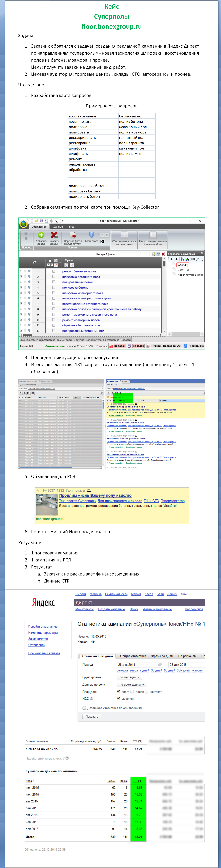
Task: Click the funnel filter icon near quick filter
Action: [158, 254]
